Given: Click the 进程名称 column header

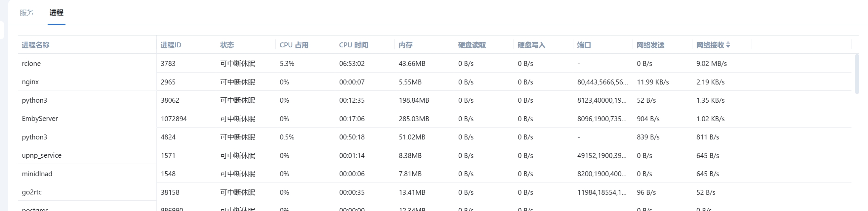Looking at the screenshot, I should click(x=35, y=45).
